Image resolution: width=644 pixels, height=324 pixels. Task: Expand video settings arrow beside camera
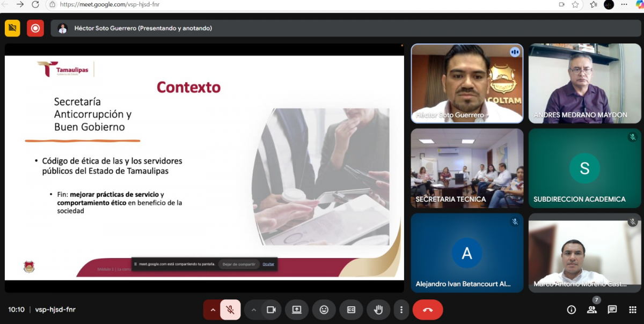[254, 310]
